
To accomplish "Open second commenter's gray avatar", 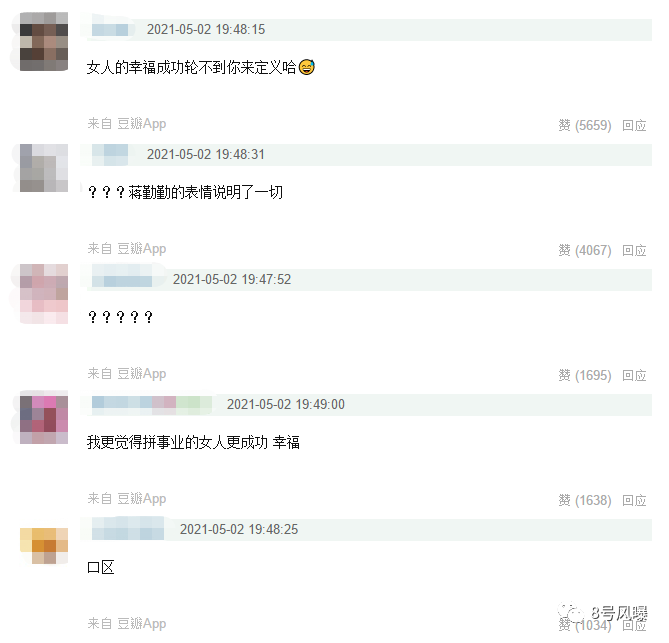I will [44, 168].
